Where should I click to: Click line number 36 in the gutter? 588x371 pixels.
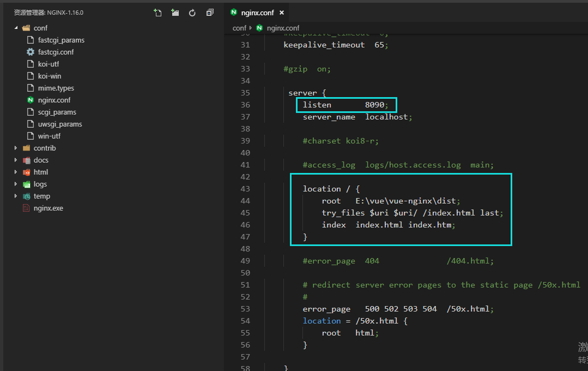coord(245,105)
